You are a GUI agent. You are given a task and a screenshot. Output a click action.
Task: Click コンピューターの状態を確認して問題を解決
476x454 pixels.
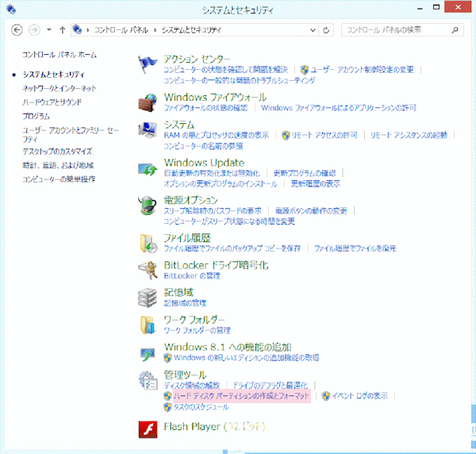(225, 70)
